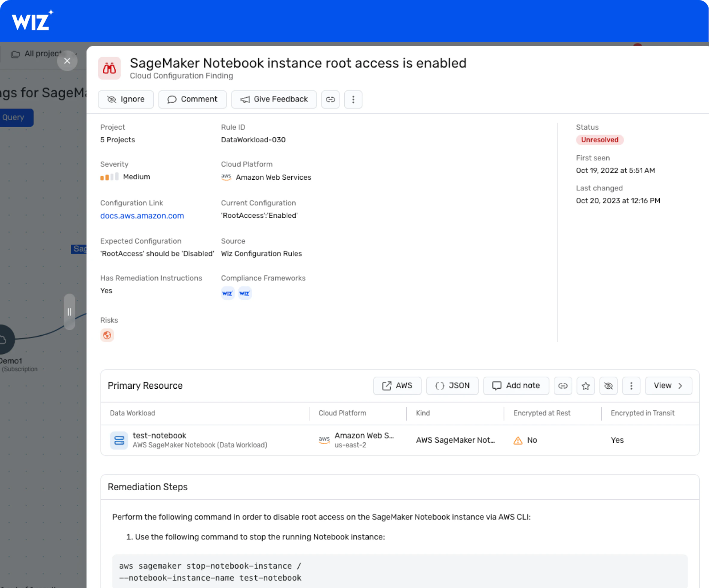Image resolution: width=709 pixels, height=588 pixels.
Task: Click the Medium severity indicator bars
Action: tap(109, 177)
